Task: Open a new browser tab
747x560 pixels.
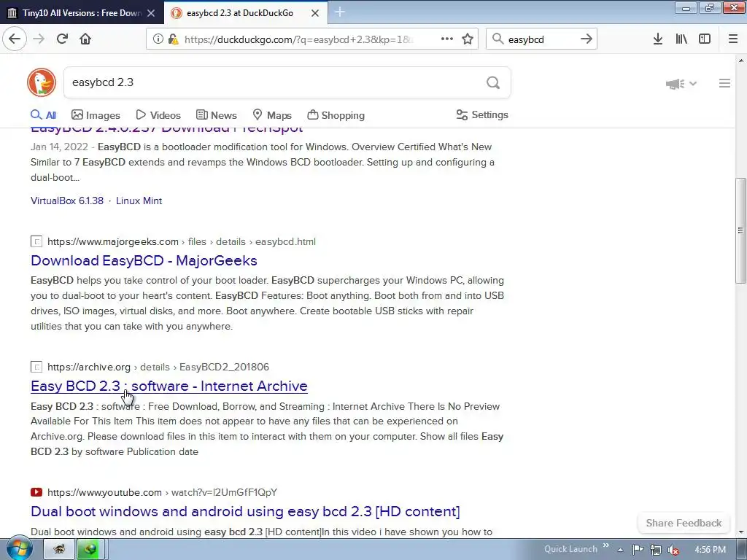Action: click(x=340, y=12)
